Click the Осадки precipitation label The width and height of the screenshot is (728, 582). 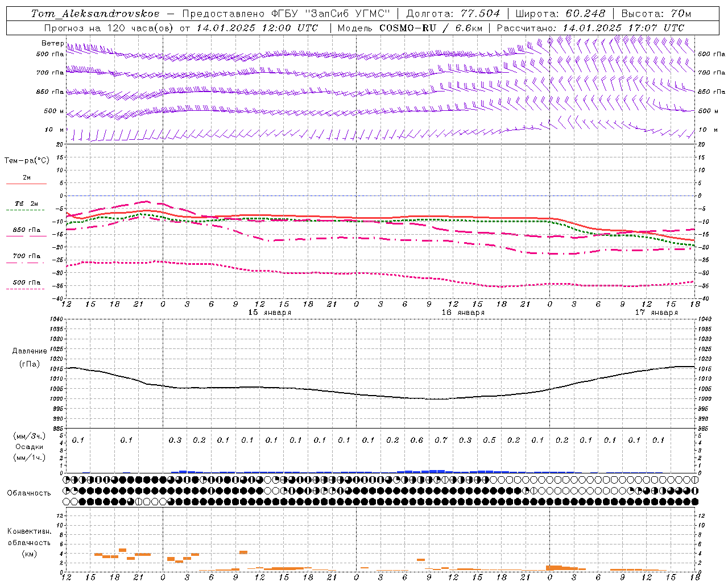tap(29, 447)
